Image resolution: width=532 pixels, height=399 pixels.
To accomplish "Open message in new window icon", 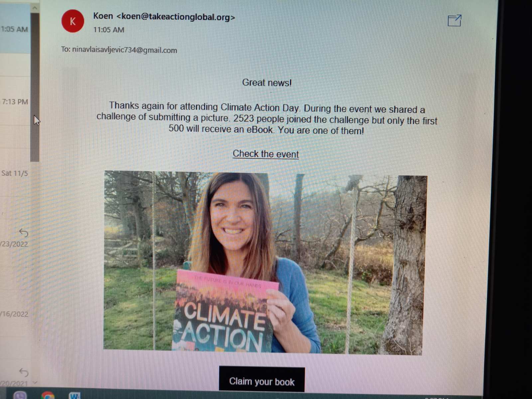I will 454,20.
